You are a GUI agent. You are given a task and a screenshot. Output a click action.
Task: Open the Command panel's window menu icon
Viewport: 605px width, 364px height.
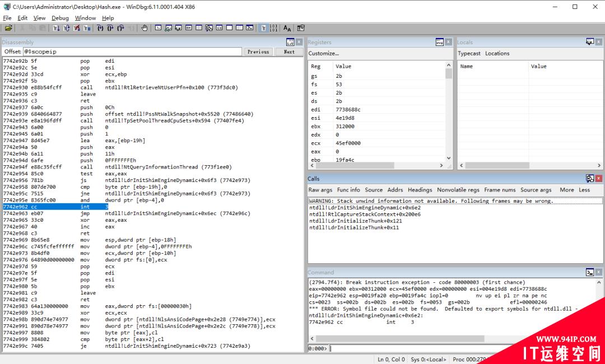tap(589, 272)
